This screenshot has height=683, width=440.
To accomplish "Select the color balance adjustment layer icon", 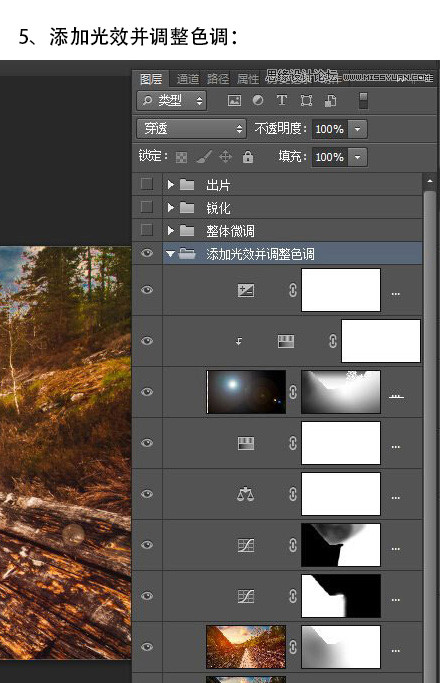I will 245,494.
